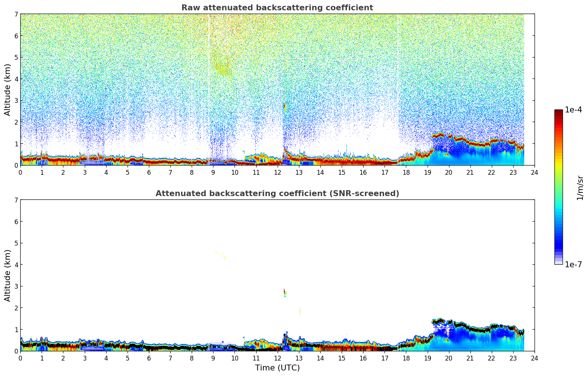The width and height of the screenshot is (588, 376).
Task: Click hour 6 tick on bottom plot
Action: pos(149,358)
